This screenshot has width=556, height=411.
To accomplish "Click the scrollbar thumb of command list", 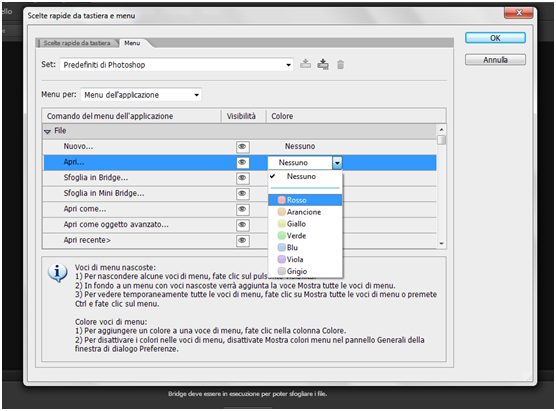I will [441, 140].
